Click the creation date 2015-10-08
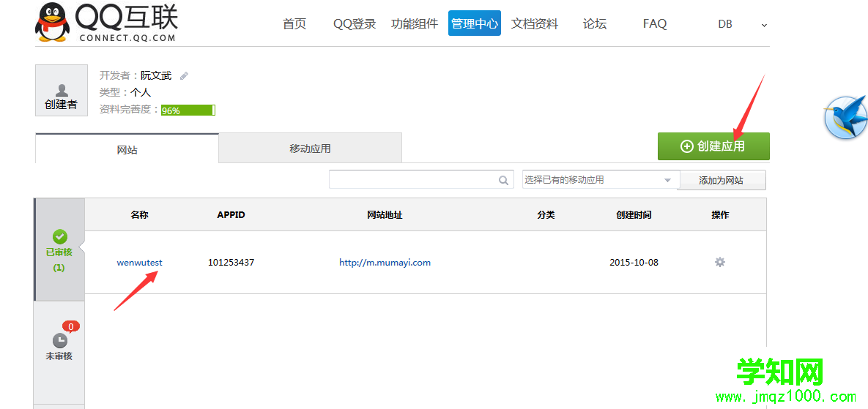Viewport: 868px width, 409px height. 634,263
